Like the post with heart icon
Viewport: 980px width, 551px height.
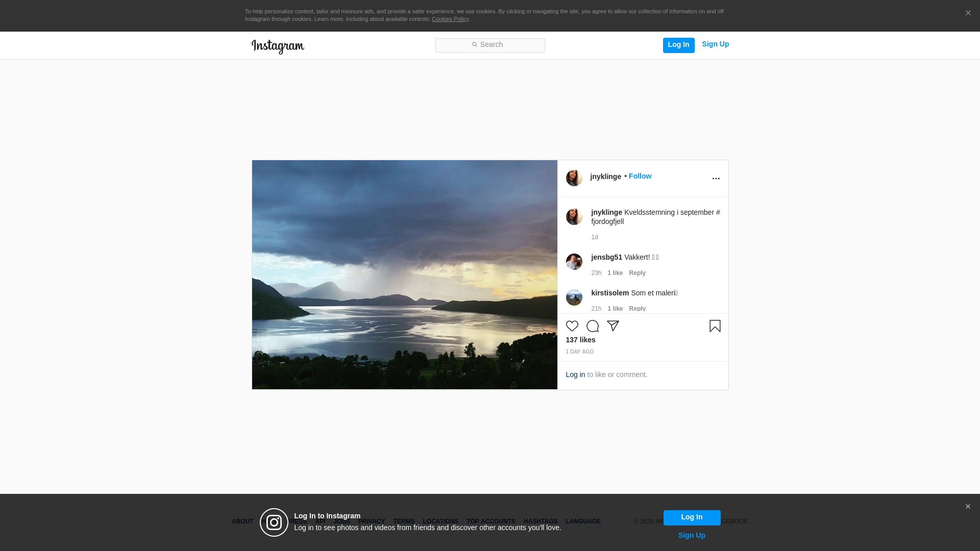(x=572, y=326)
